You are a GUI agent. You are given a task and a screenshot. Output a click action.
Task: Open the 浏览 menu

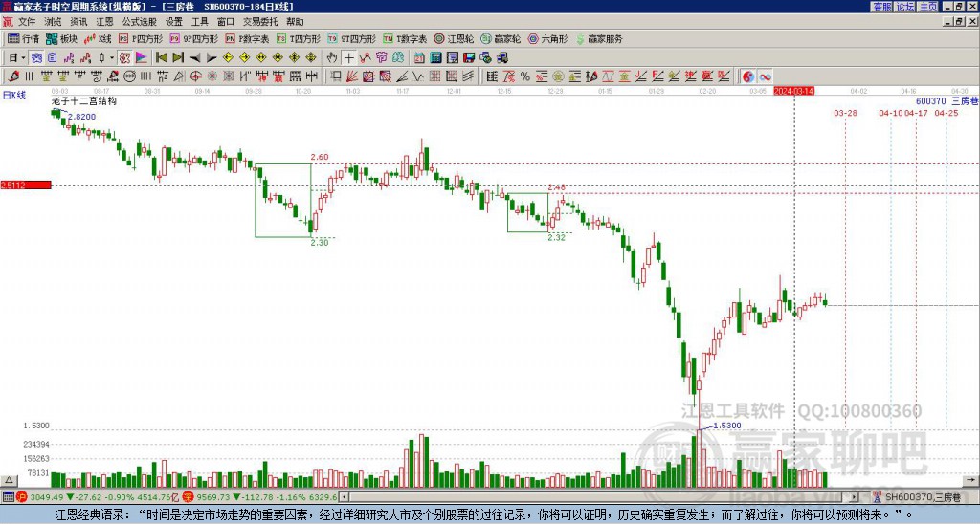[54, 22]
